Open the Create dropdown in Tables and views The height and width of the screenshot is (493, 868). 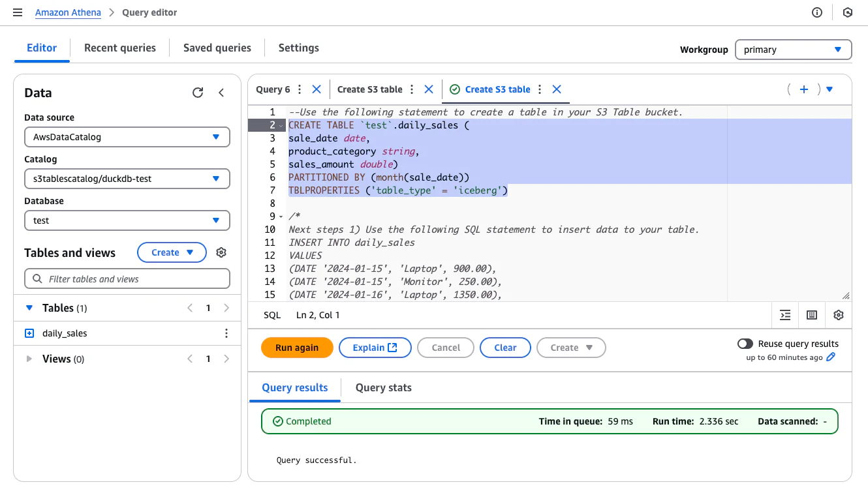pyautogui.click(x=172, y=252)
